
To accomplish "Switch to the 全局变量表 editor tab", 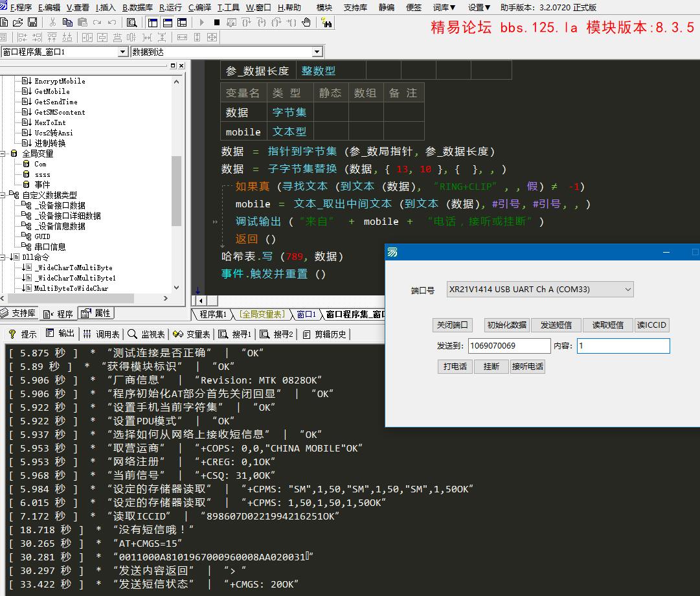I will pyautogui.click(x=262, y=314).
